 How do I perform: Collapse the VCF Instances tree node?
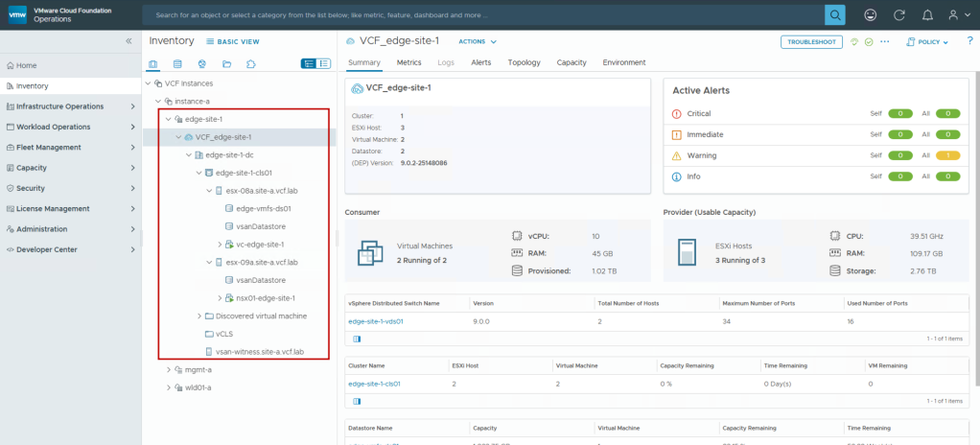(x=148, y=83)
